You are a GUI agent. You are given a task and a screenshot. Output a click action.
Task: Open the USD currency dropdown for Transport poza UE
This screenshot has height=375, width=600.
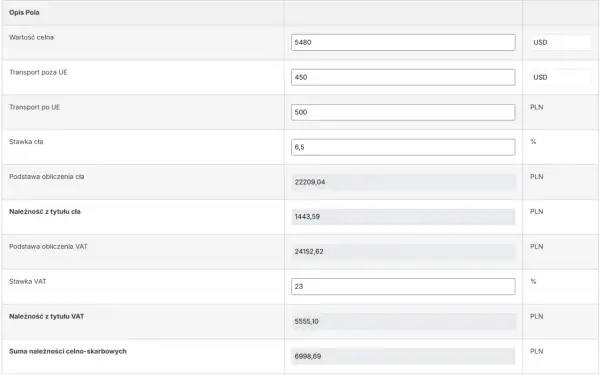coord(560,77)
